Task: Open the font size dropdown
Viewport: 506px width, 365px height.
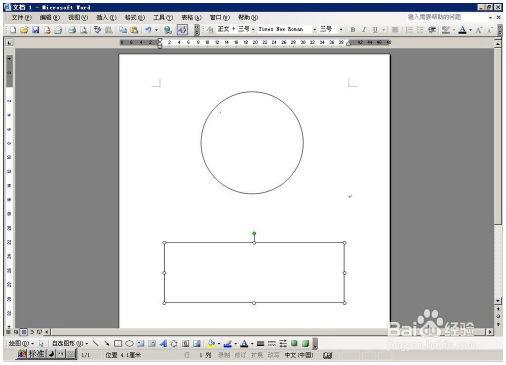Action: pyautogui.click(x=341, y=30)
